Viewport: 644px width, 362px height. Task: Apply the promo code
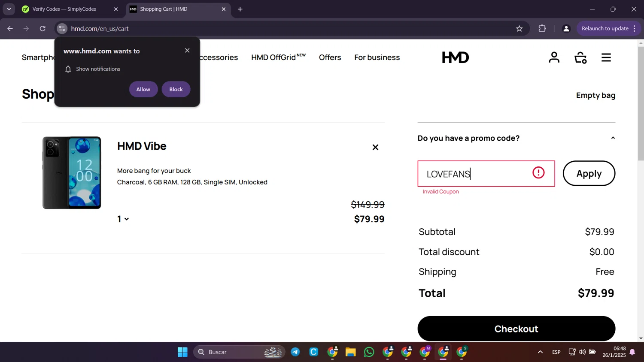tap(589, 173)
